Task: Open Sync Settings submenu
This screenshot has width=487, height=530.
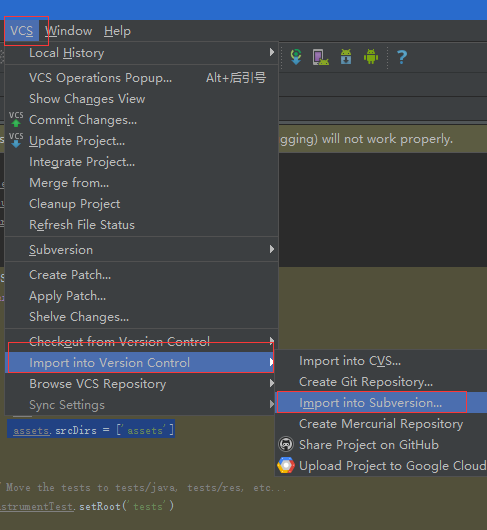Action: (140, 405)
